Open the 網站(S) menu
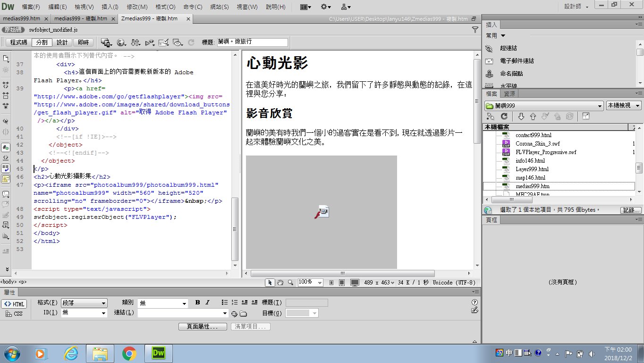This screenshot has height=363, width=644. coord(219,7)
